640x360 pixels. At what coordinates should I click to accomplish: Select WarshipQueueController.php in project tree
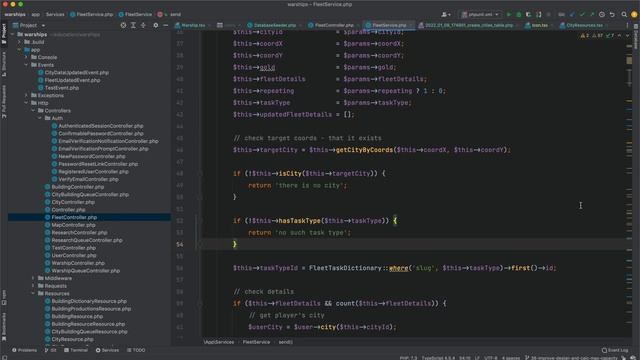coord(85,271)
